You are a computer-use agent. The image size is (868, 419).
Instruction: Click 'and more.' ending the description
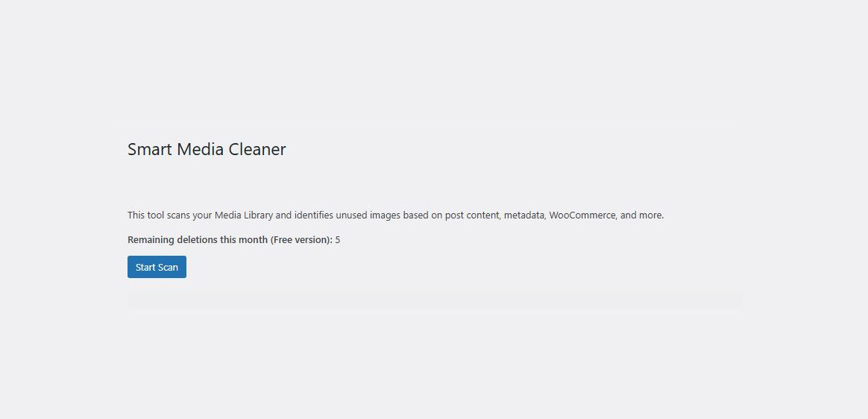click(x=642, y=215)
